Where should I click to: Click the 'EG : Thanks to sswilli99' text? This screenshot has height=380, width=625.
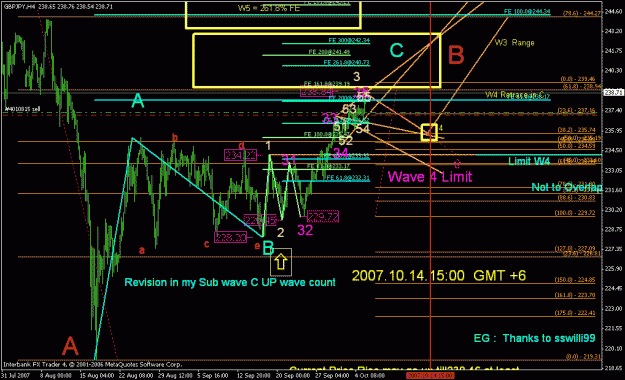[534, 338]
